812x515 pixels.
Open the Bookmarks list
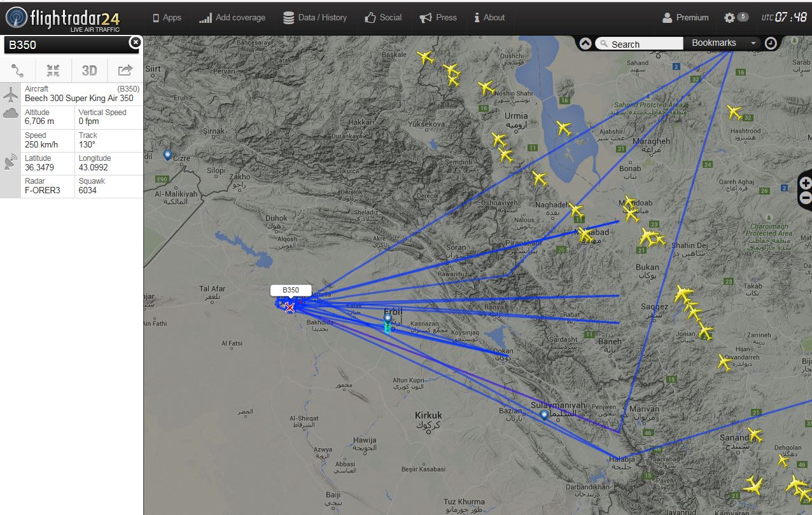click(714, 43)
